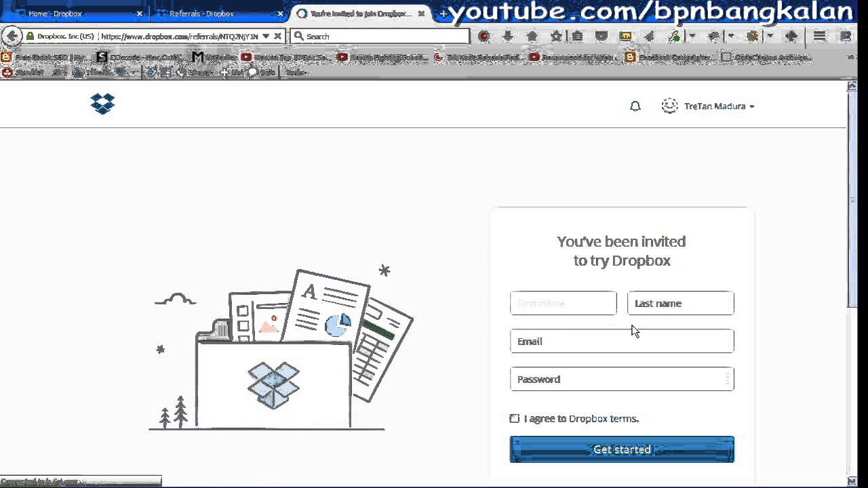Go back with the browser back arrow

(12, 36)
